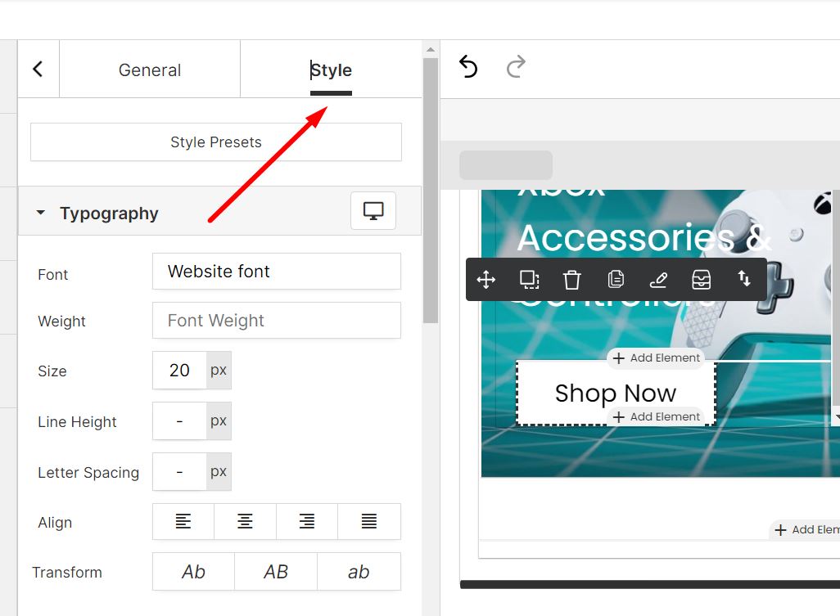Click the select parent icon in element toolbar

click(x=529, y=279)
